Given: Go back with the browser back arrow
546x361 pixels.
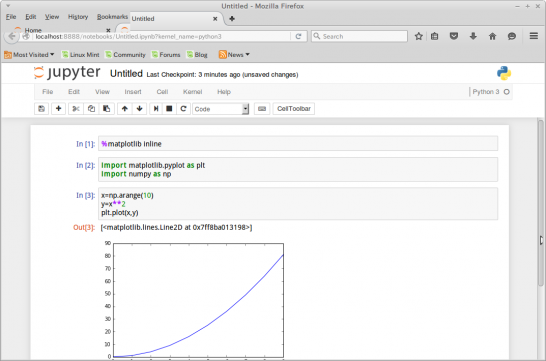Looking at the screenshot, I should [11, 36].
